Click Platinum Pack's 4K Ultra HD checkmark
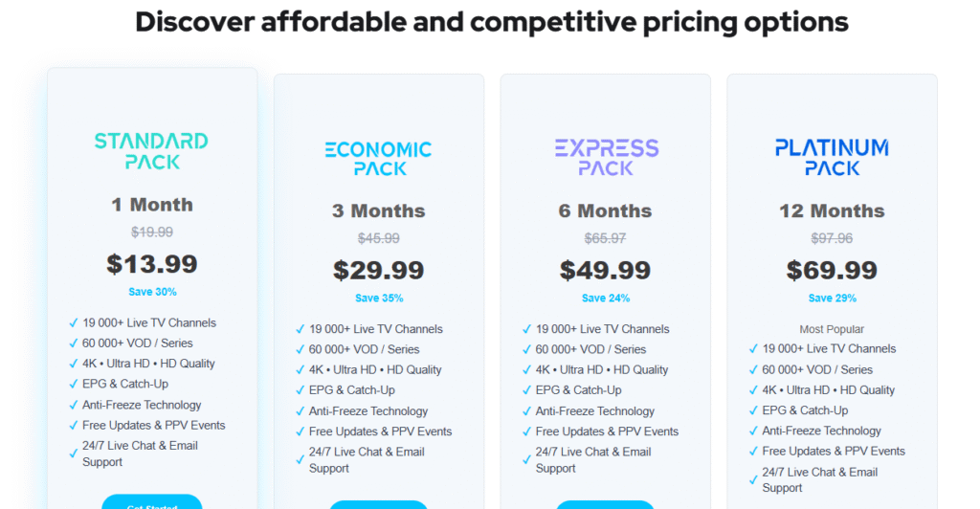This screenshot has width=980, height=509. point(753,390)
